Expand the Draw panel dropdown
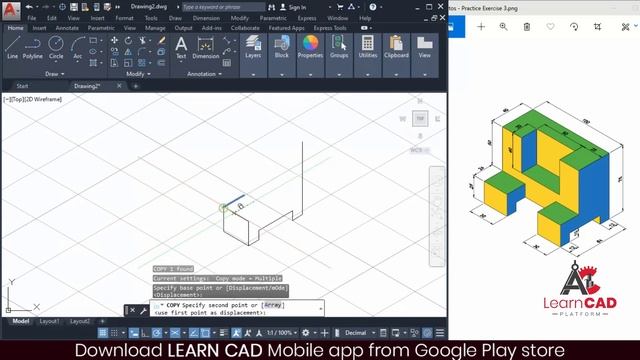 pyautogui.click(x=55, y=74)
